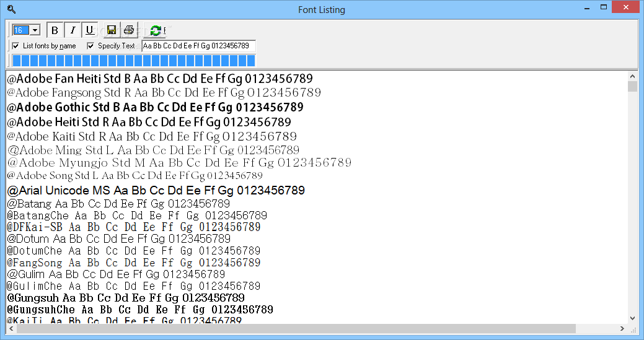Click the horizontal scrollbar right arrow

pos(623,328)
